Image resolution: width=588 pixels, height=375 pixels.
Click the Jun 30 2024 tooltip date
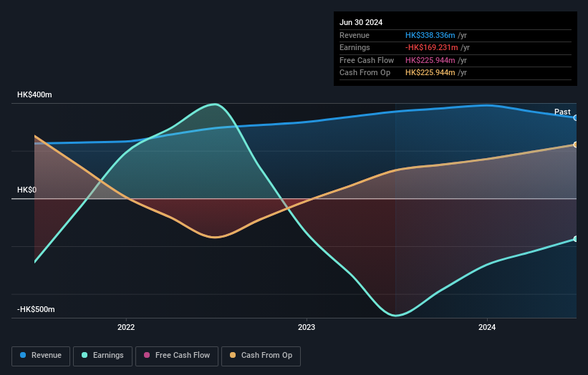[x=361, y=22]
